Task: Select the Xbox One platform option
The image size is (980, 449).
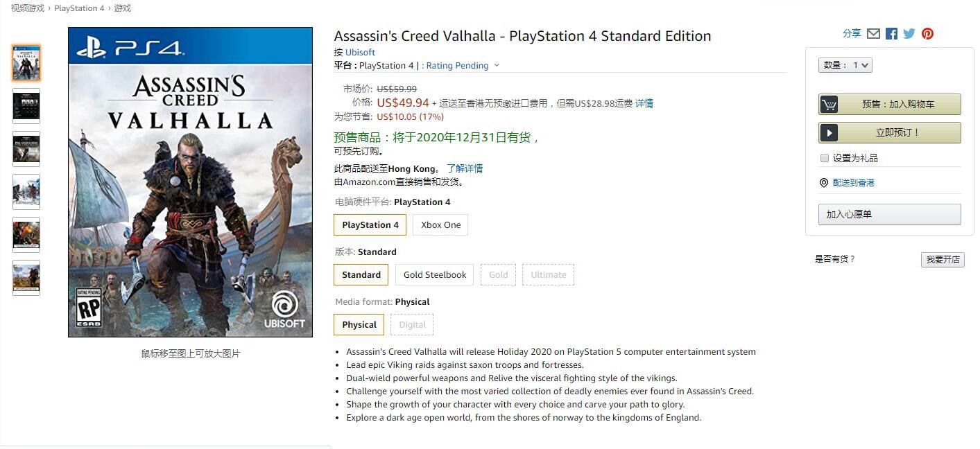Action: (440, 224)
